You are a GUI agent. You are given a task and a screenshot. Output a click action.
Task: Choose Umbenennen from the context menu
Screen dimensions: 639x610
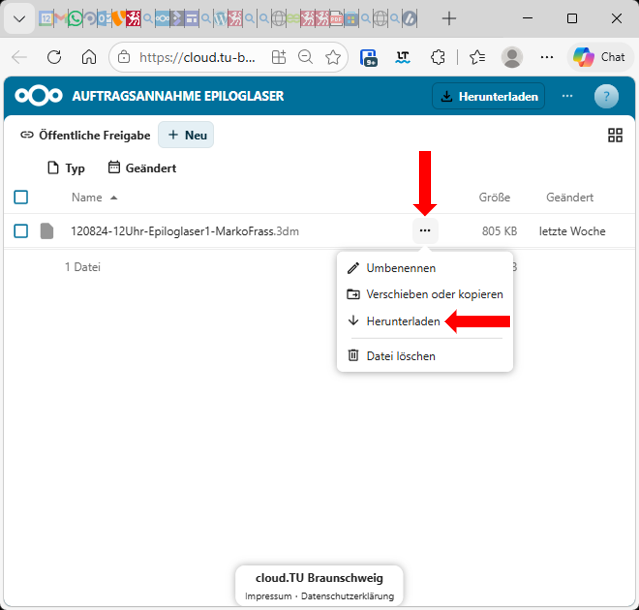400,268
